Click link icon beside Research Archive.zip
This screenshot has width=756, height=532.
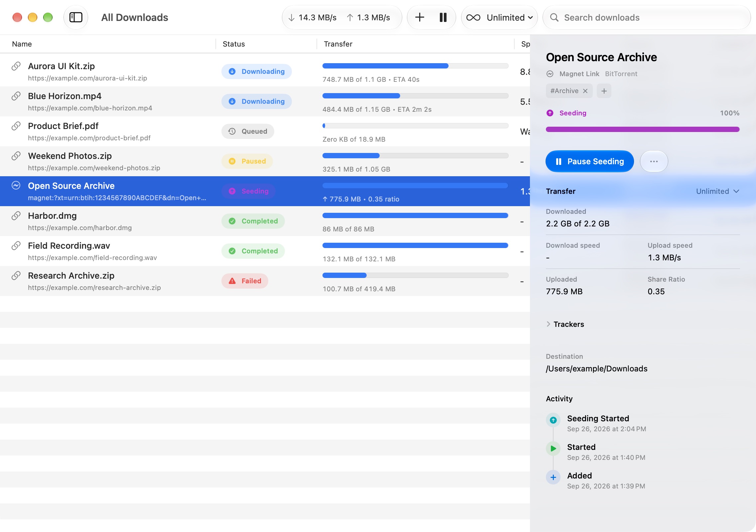[x=16, y=276]
